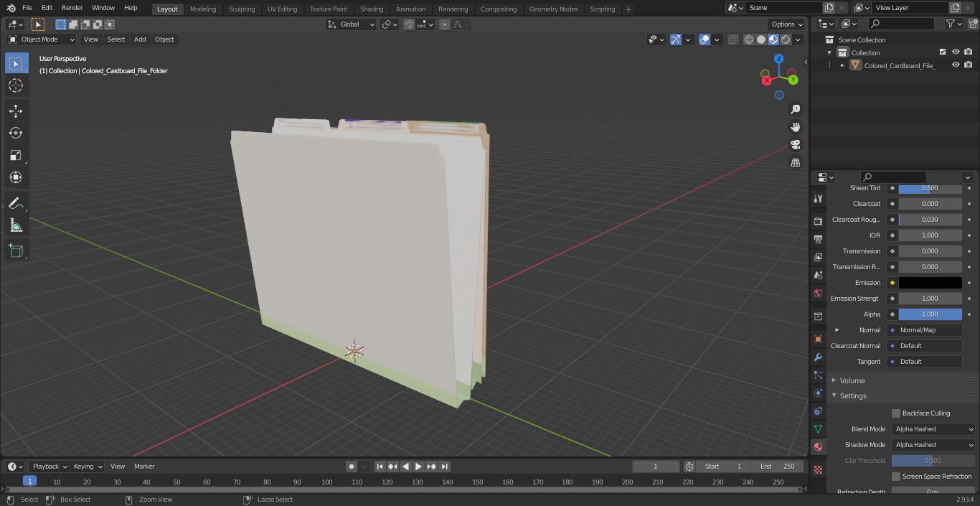Switch orthographic/perspective grid icon
Viewport: 980px width, 506px height.
coord(796,163)
